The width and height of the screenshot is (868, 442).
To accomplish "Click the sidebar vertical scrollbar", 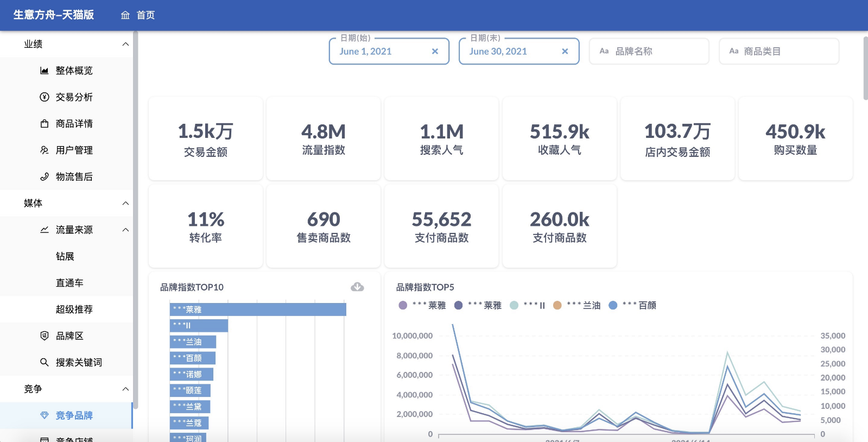I will tap(136, 219).
